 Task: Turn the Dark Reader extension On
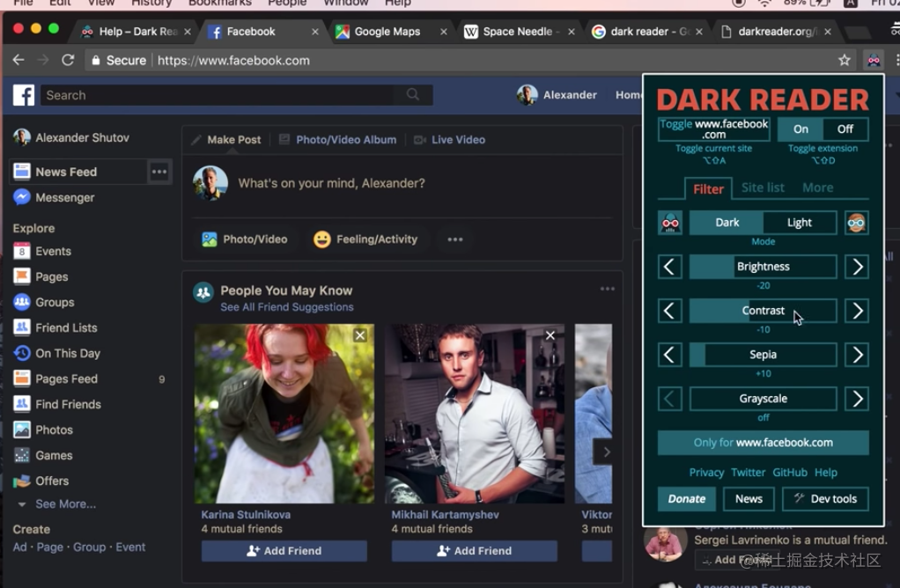(800, 129)
